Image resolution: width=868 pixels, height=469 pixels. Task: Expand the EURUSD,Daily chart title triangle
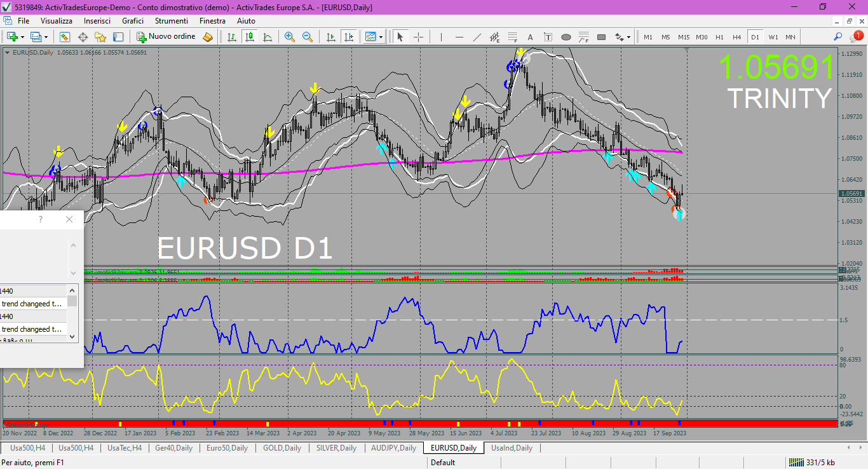click(x=7, y=52)
